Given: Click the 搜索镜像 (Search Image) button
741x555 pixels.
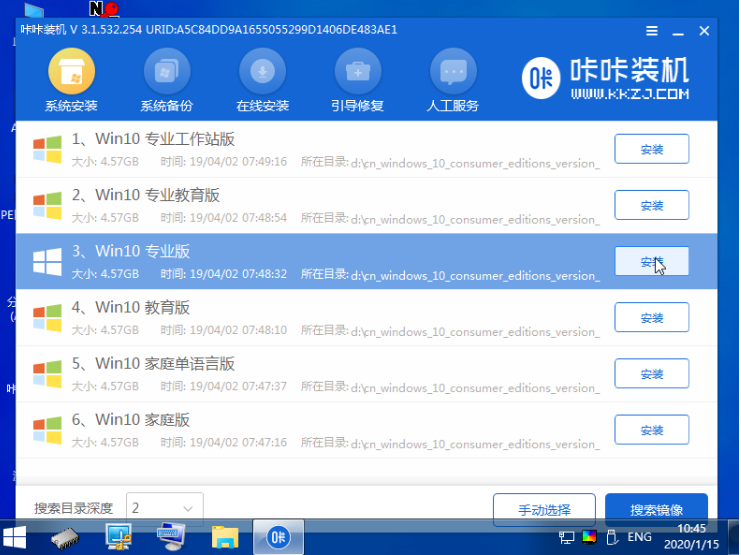Looking at the screenshot, I should (x=655, y=509).
